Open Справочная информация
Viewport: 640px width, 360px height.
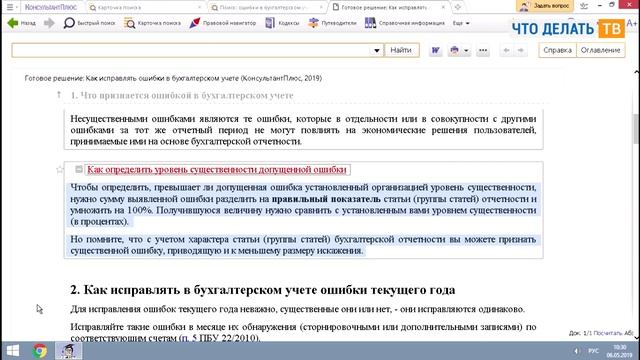(404, 23)
